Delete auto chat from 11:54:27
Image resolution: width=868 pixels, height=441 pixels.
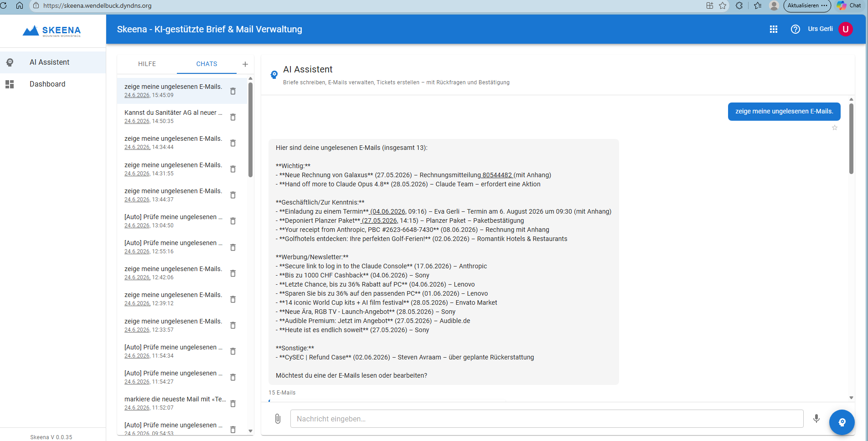tap(233, 377)
